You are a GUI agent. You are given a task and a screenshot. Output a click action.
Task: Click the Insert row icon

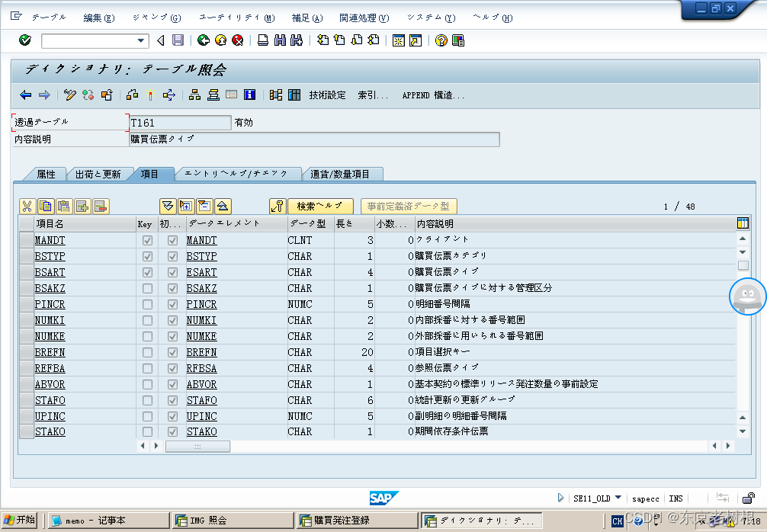pyautogui.click(x=82, y=207)
